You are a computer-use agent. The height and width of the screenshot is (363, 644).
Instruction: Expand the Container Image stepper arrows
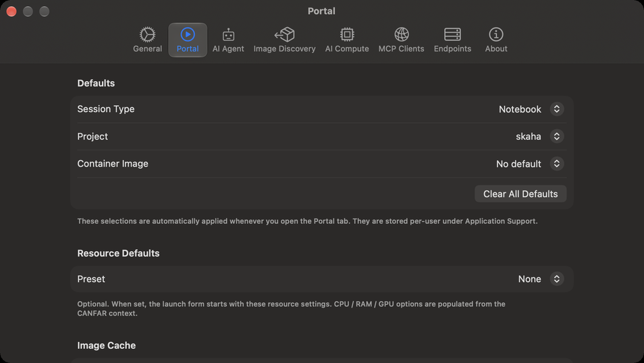tap(556, 163)
